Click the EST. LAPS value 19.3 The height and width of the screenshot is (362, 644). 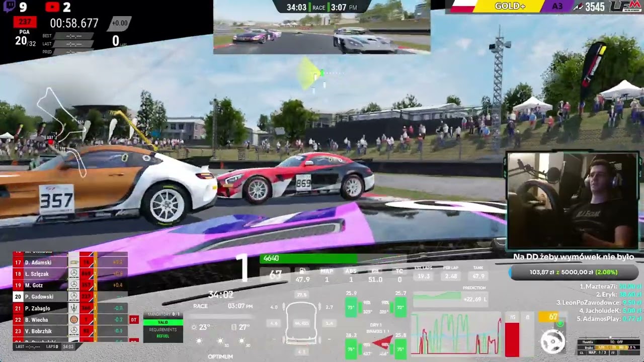(x=424, y=276)
